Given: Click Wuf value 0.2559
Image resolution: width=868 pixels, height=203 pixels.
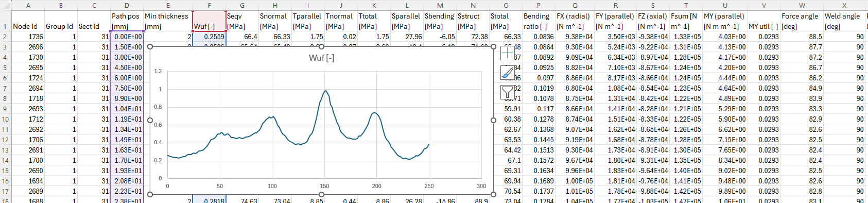Looking at the screenshot, I should (x=210, y=37).
